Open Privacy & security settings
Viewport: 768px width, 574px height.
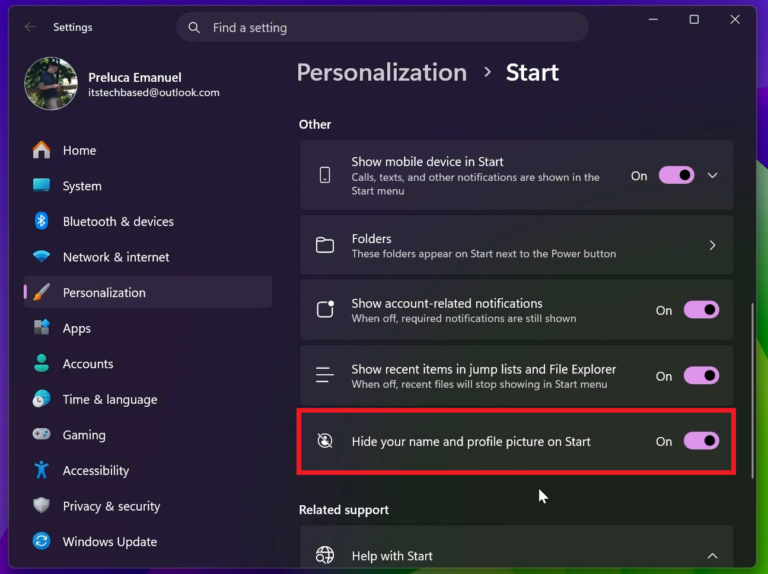pos(148,506)
